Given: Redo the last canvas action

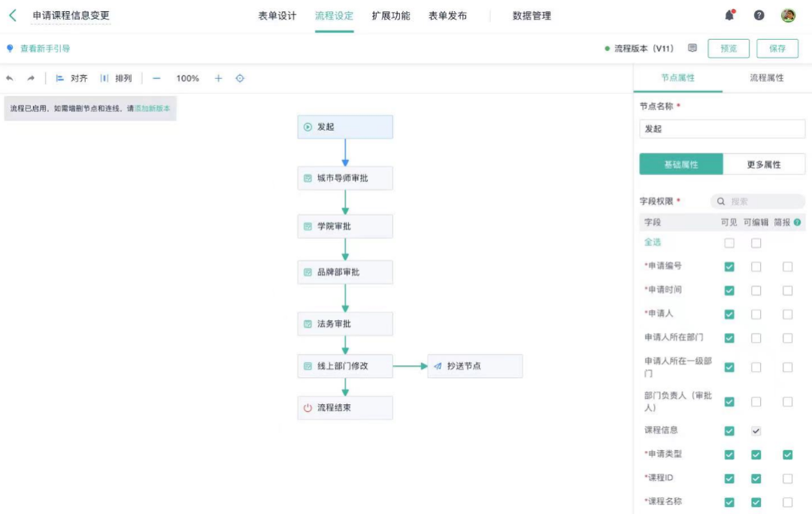Looking at the screenshot, I should pyautogui.click(x=31, y=78).
